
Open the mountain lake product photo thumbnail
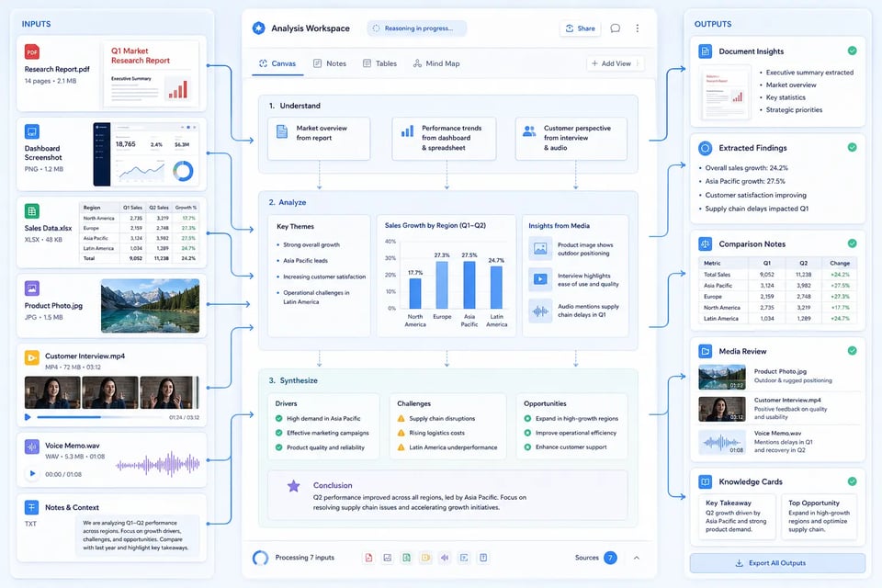[150, 306]
